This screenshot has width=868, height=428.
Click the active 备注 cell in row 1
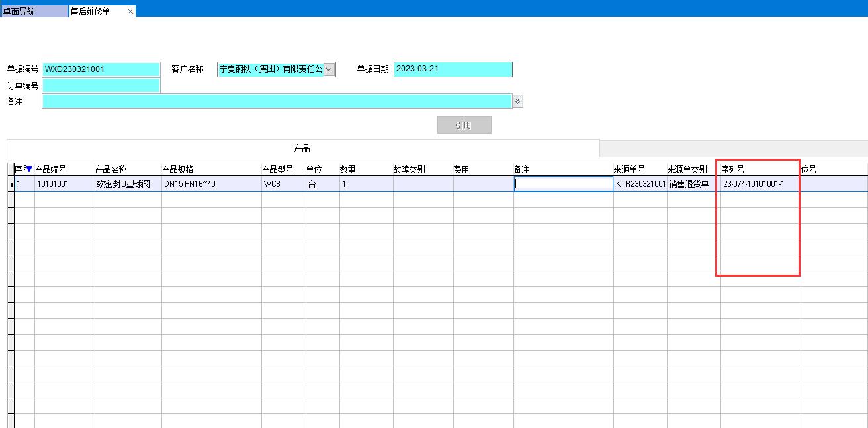563,184
